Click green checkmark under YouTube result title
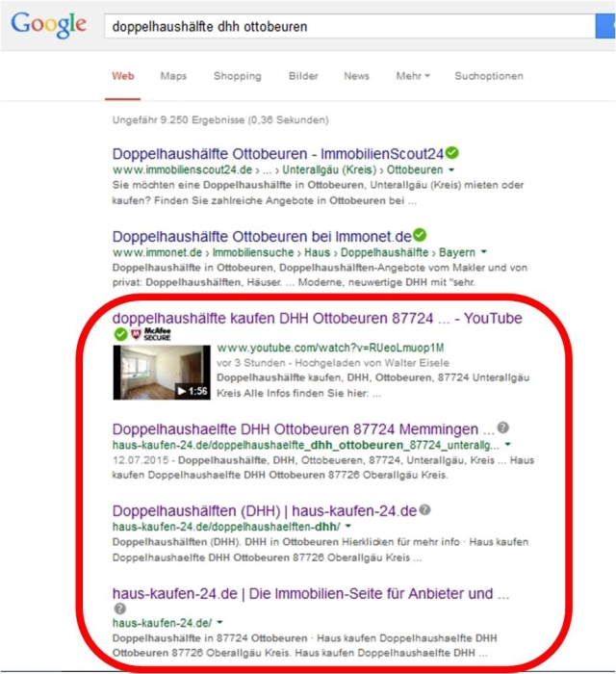This screenshot has height=674, width=616. (120, 334)
